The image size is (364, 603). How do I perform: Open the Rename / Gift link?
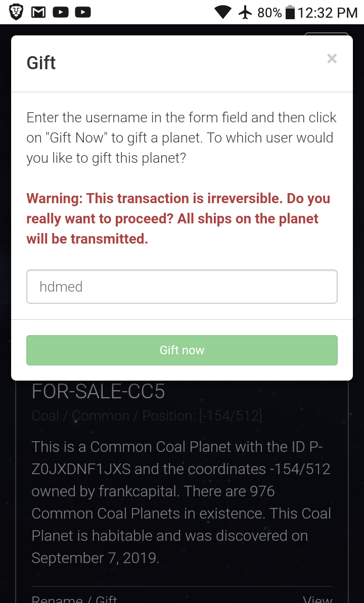point(74,598)
